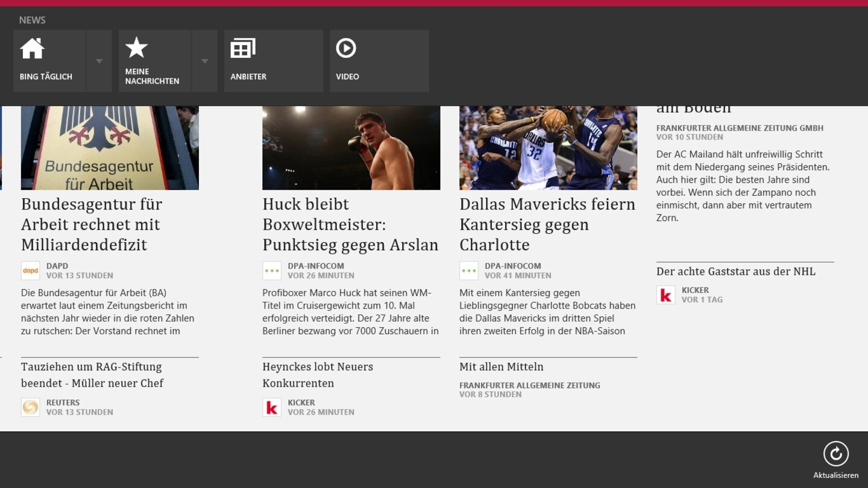The image size is (868, 488).
Task: Click the Bundesagentur article summary paragraph
Action: (x=108, y=311)
